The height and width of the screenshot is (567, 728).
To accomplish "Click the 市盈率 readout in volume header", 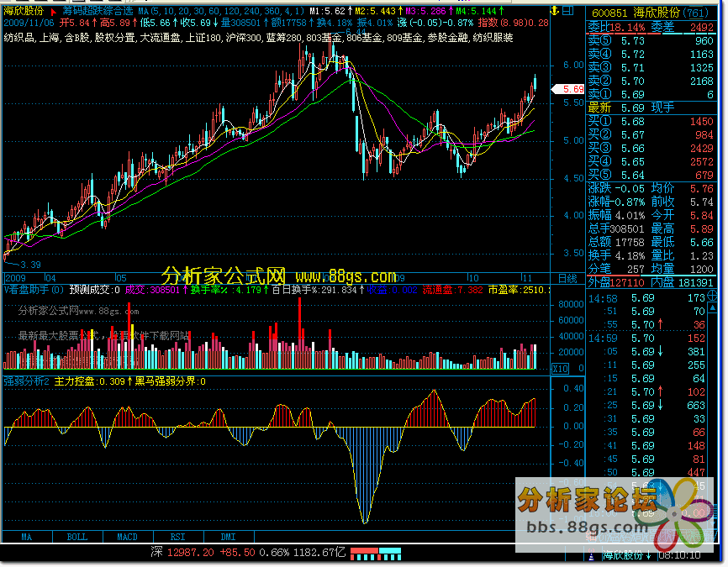I will 519,291.
